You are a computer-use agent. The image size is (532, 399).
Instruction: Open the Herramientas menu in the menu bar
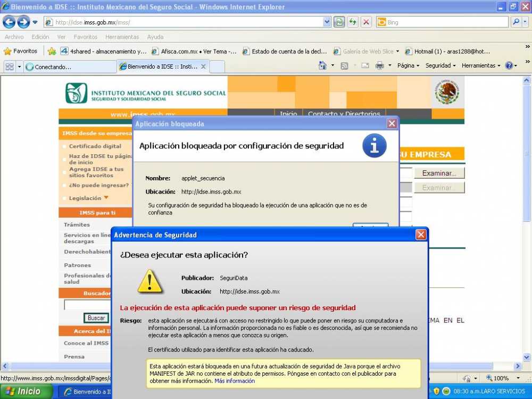(x=122, y=37)
